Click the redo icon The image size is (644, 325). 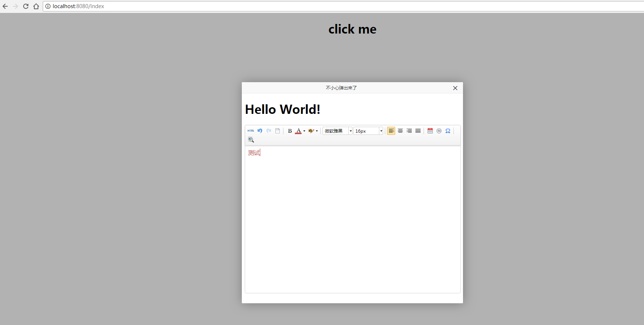click(269, 131)
